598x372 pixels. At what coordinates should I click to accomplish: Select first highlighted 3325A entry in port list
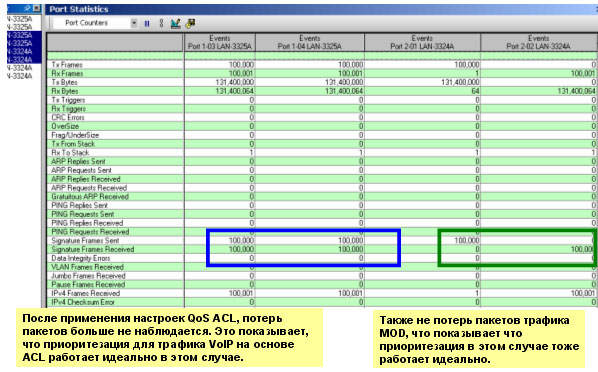click(20, 35)
